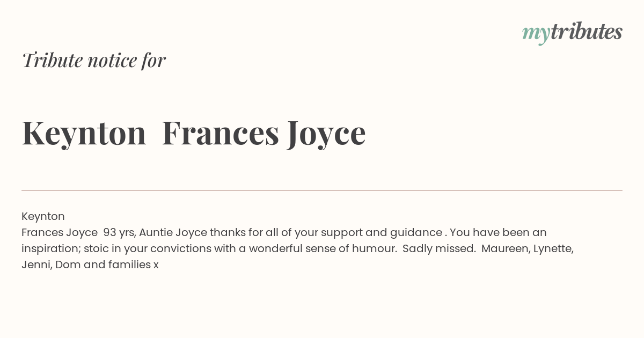This screenshot has height=338, width=644.
Task: Click the green "my" part of the logo
Action: coord(536,35)
